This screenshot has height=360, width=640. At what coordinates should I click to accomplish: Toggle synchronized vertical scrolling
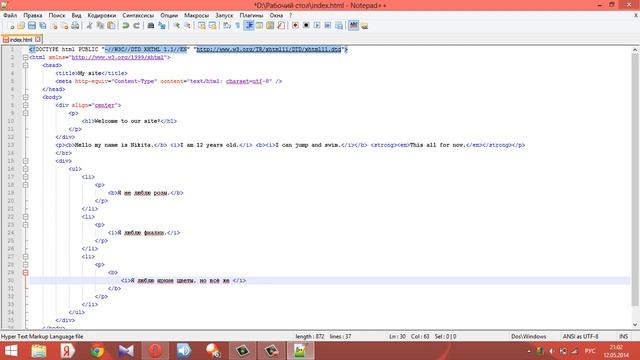click(x=202, y=26)
